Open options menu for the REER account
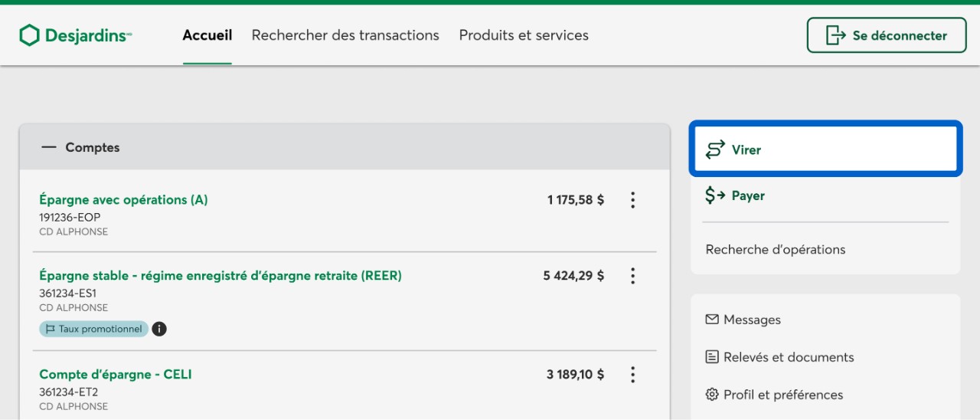Viewport: 980px width, 420px height. pyautogui.click(x=632, y=276)
